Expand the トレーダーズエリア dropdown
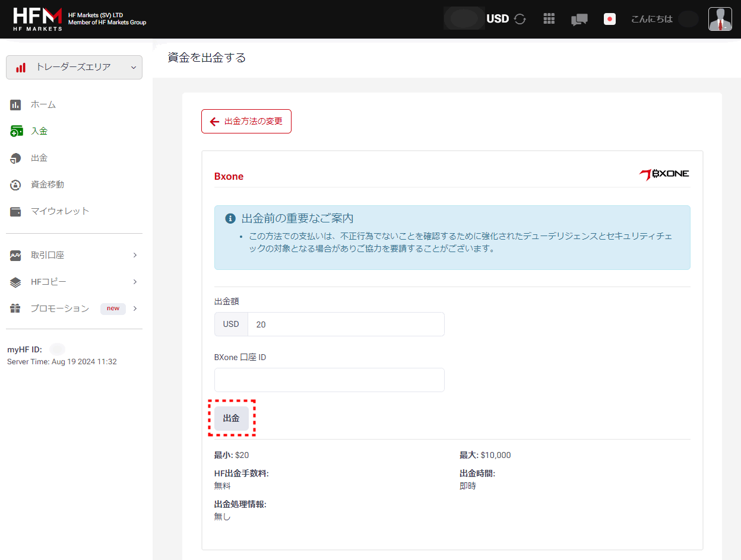 (x=74, y=67)
